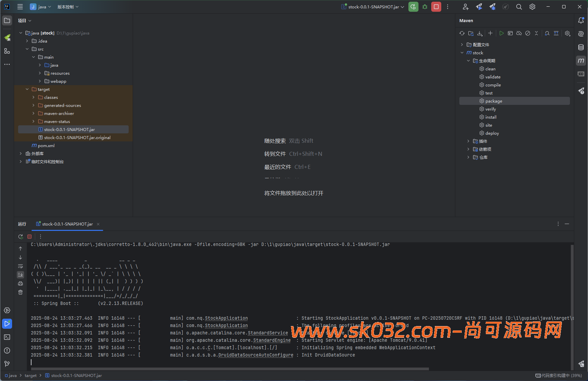
Task: Click the indexing progress indicator in status bar
Action: point(559,375)
